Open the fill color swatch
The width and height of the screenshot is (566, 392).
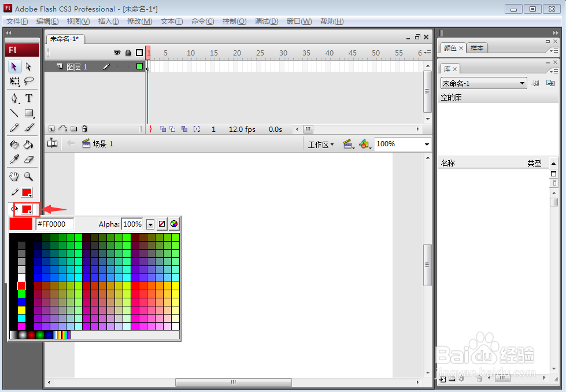pyautogui.click(x=27, y=209)
